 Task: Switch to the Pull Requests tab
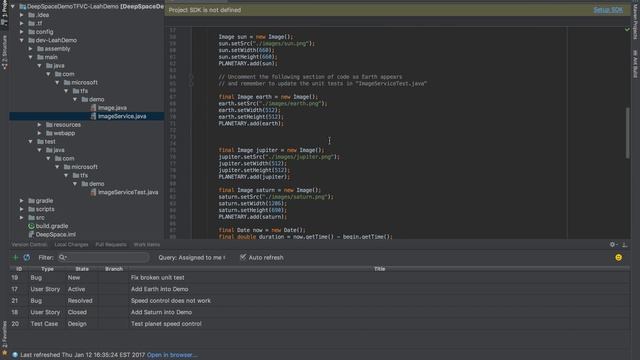tap(111, 244)
